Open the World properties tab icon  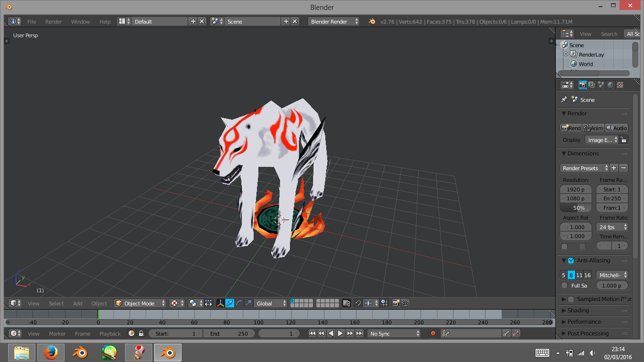coord(611,85)
